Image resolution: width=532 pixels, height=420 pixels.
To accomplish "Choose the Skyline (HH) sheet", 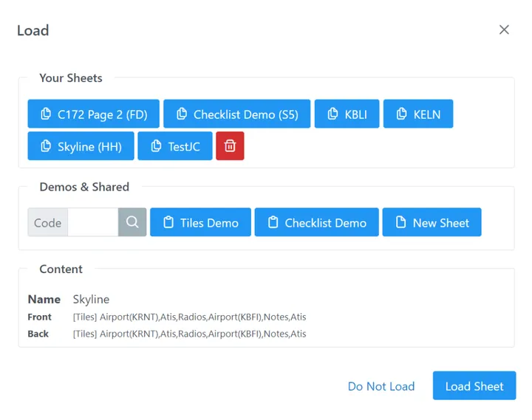I will click(x=81, y=146).
